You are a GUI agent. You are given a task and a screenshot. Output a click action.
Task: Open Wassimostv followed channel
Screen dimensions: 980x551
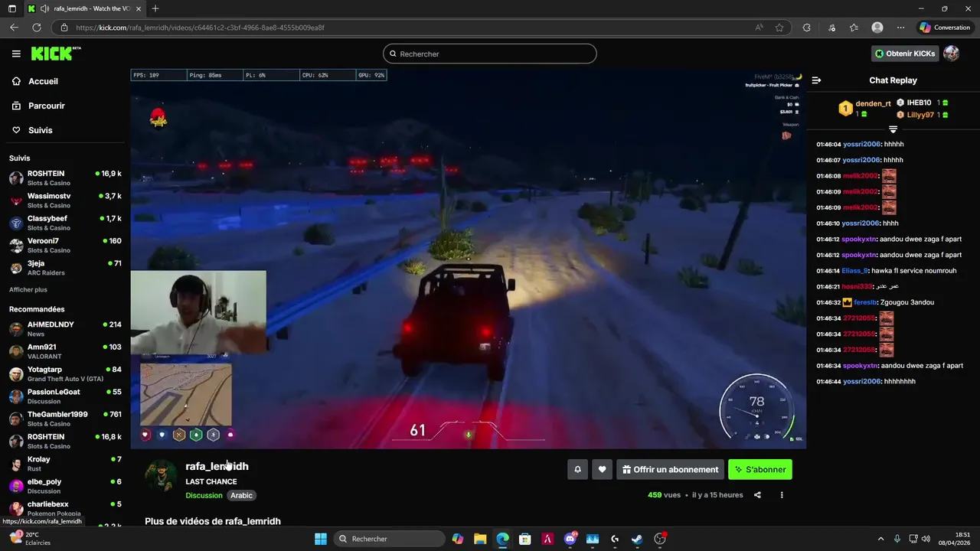pyautogui.click(x=65, y=200)
